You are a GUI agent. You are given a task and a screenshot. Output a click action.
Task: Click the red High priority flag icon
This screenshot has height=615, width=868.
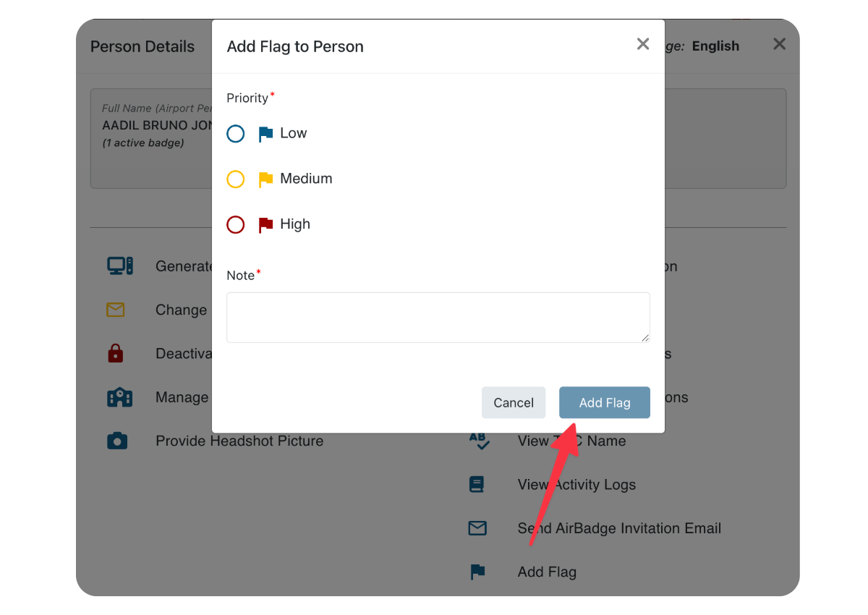(265, 225)
